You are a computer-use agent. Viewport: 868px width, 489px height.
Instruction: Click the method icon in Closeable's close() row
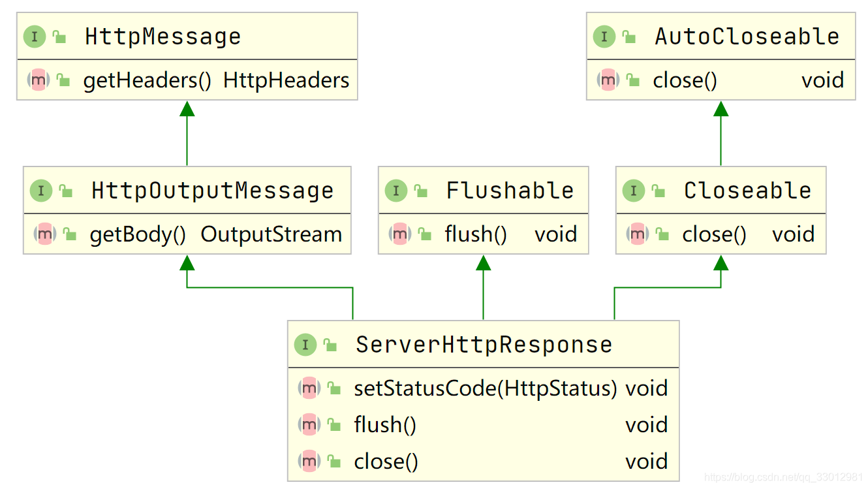point(637,234)
